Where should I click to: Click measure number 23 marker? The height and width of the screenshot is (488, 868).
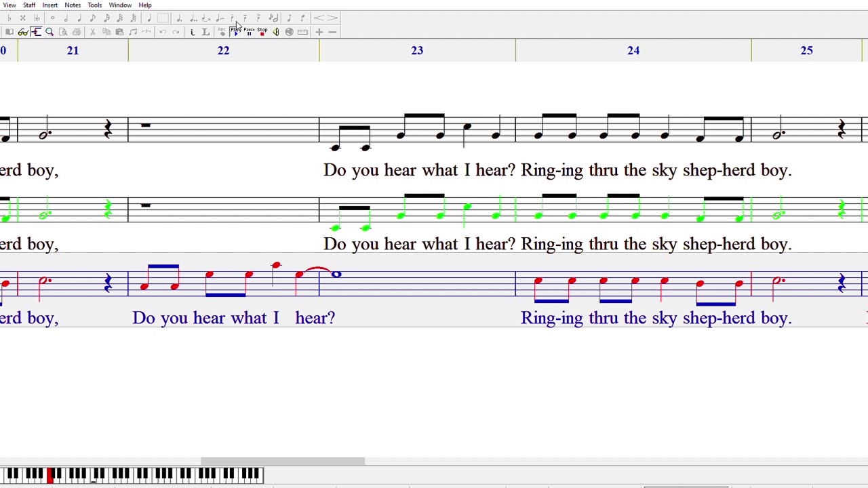[x=417, y=50]
